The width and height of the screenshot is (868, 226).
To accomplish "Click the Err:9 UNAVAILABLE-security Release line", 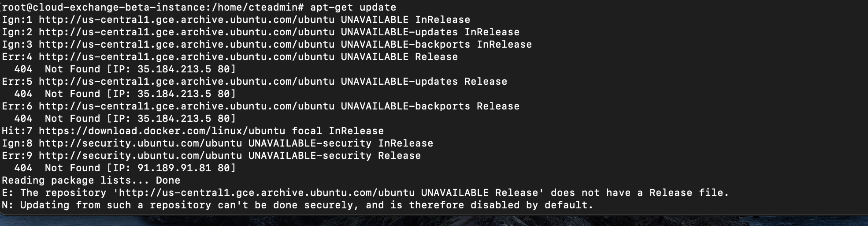I will [x=211, y=156].
